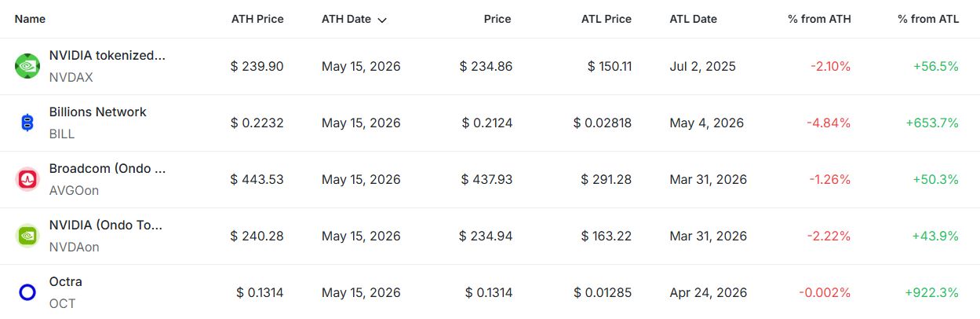Viewport: 980px width, 319px height.
Task: Sort by the ATL Date header
Action: tap(694, 19)
